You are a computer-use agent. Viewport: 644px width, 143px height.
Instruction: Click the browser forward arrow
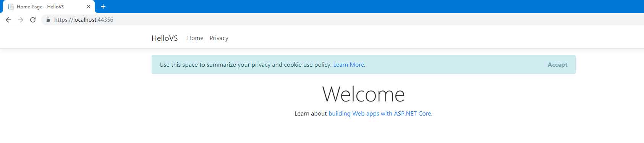pos(21,20)
